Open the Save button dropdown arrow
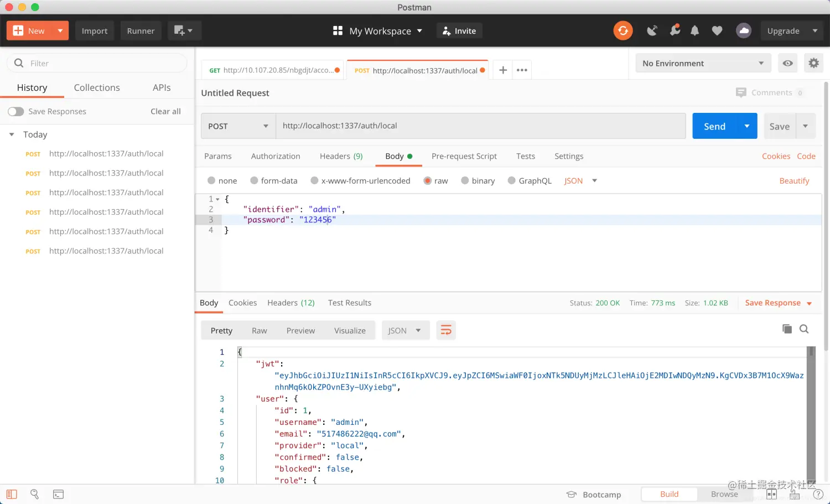Image resolution: width=830 pixels, height=504 pixels. tap(806, 126)
